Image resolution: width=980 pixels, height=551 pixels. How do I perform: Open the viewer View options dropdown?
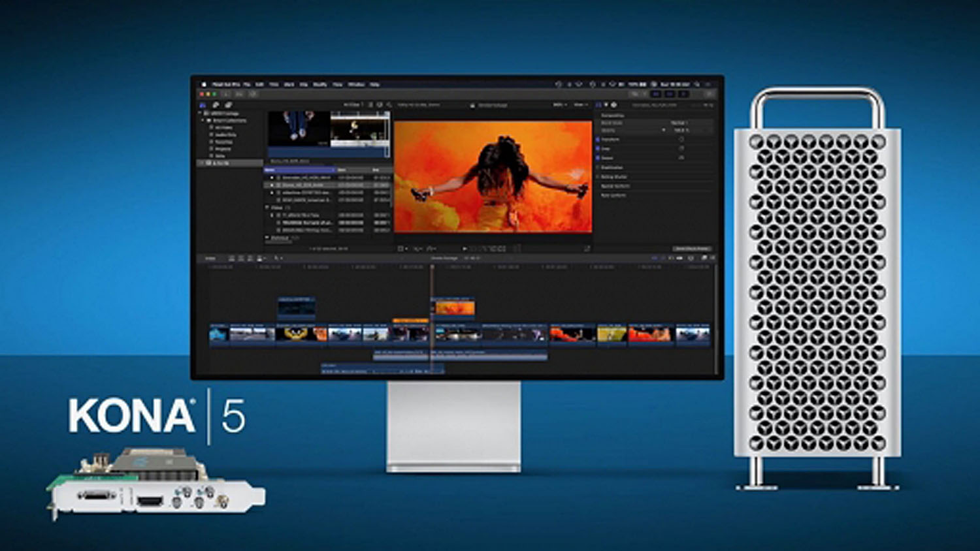[x=580, y=104]
